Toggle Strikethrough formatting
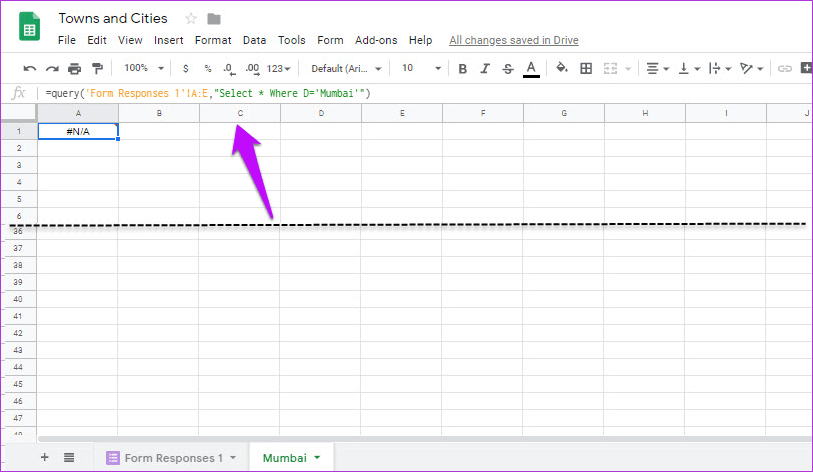The image size is (813, 472). point(508,68)
